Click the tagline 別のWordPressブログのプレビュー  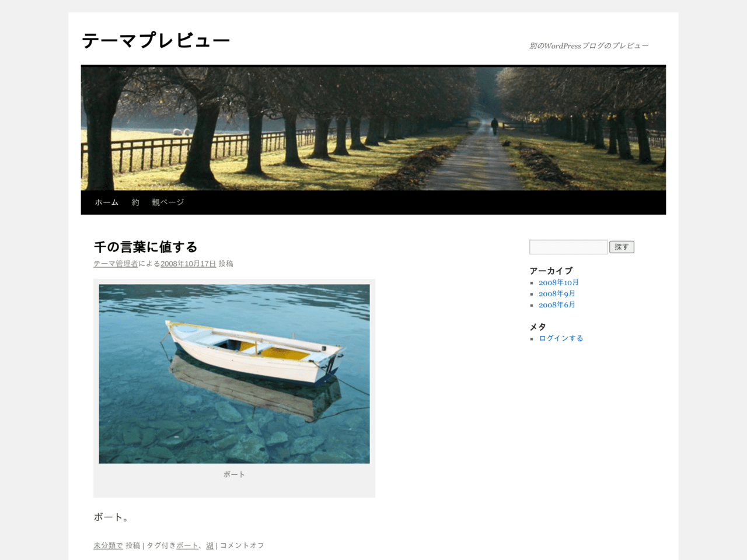[589, 45]
